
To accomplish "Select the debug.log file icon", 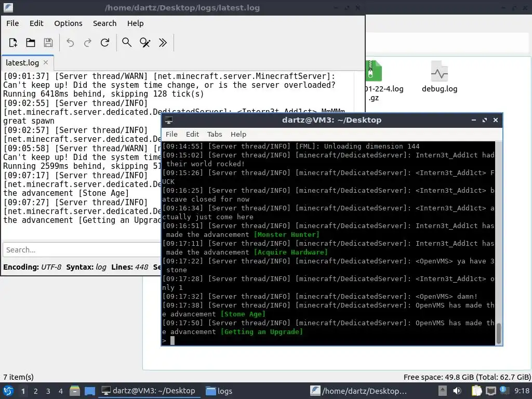I will point(440,77).
